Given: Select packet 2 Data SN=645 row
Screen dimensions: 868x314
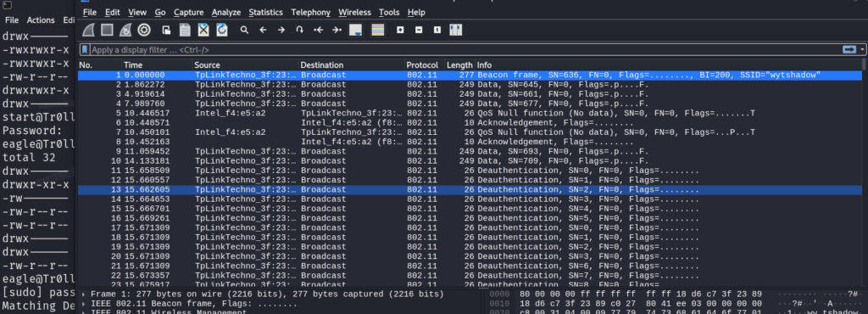Looking at the screenshot, I should (x=470, y=85).
